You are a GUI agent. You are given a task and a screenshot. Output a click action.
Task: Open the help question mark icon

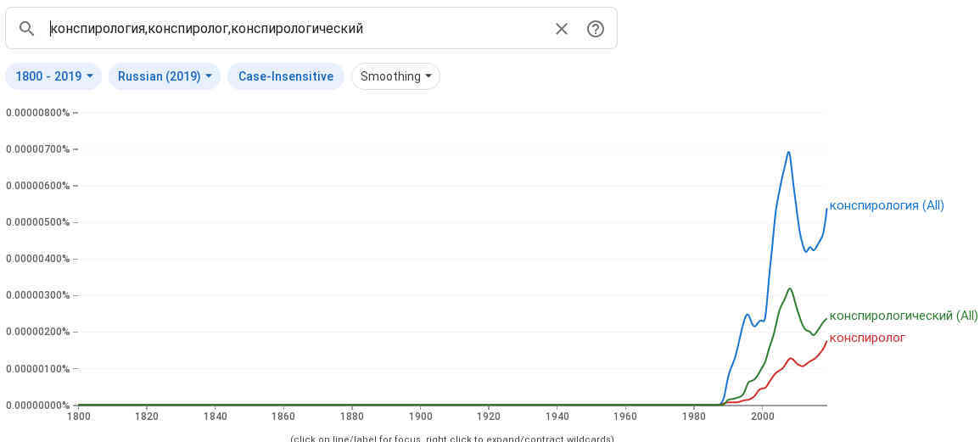(x=596, y=29)
